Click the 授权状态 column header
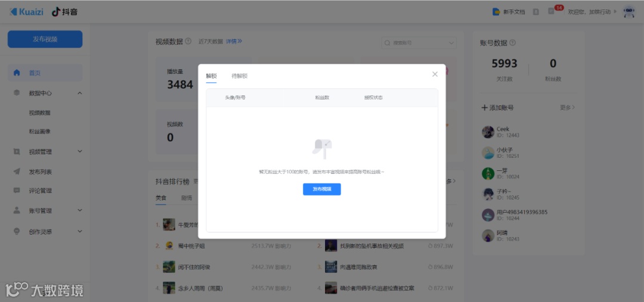Image resolution: width=644 pixels, height=302 pixels. [373, 98]
